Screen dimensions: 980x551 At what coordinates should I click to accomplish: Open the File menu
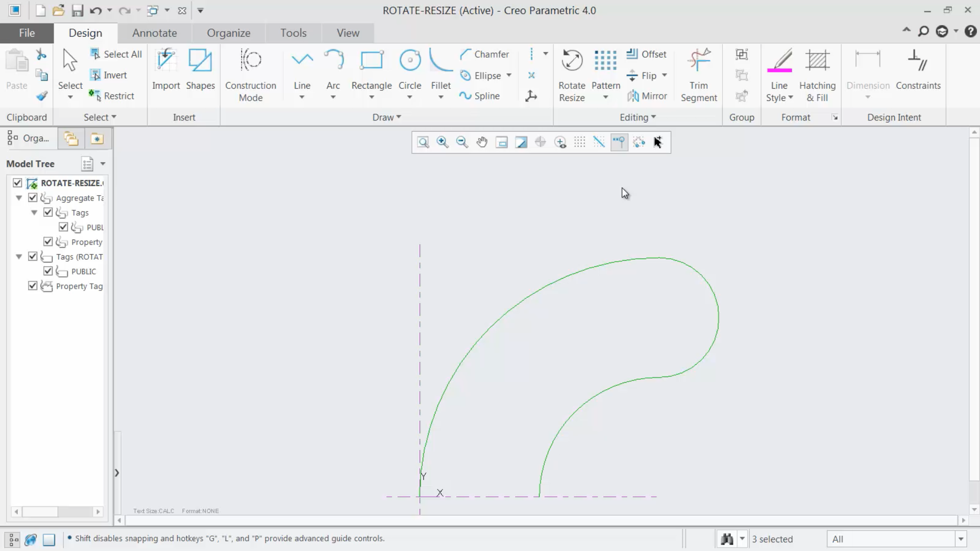[x=27, y=33]
